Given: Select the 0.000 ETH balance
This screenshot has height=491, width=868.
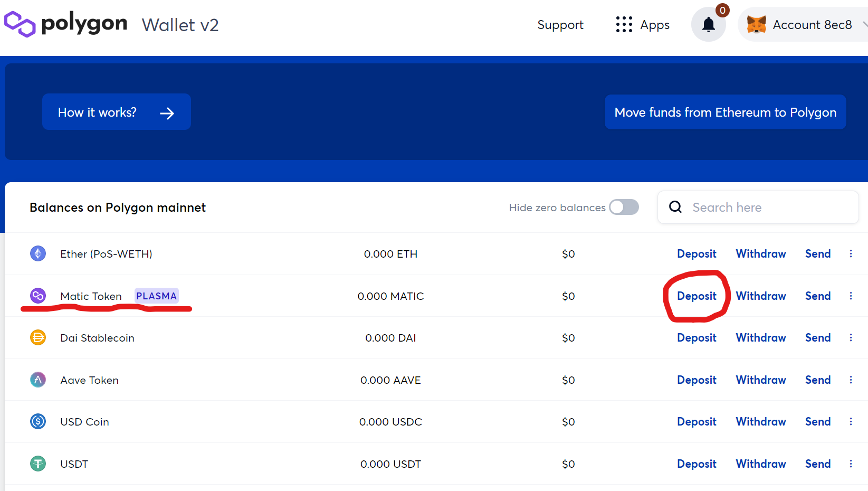Looking at the screenshot, I should 390,254.
